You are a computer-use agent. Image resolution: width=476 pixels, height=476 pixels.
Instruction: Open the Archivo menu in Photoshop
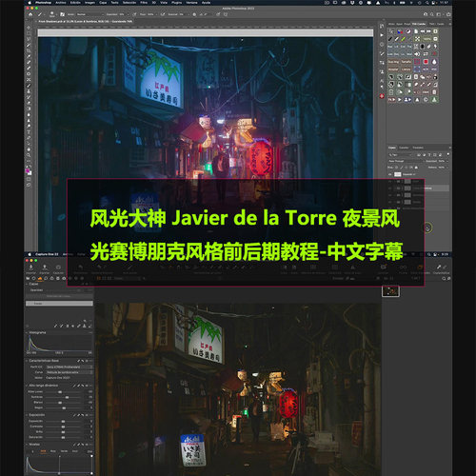(61, 3)
